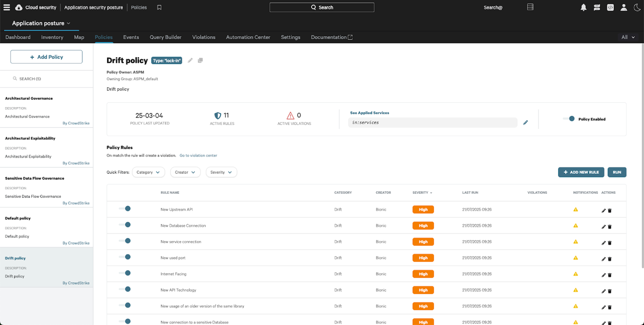Viewport: 644px width, 325px height.
Task: Duplicate the Drift policy using copy icon
Action: click(200, 60)
